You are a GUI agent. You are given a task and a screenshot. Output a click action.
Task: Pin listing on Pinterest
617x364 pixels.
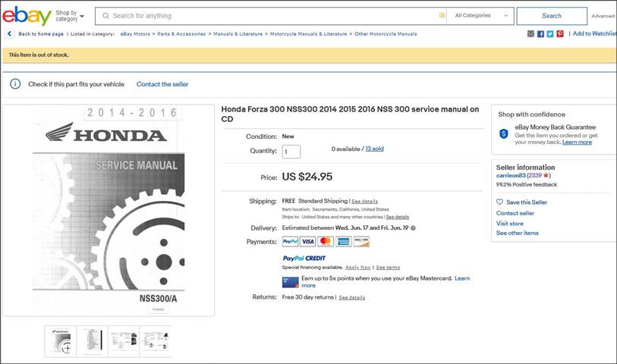click(x=560, y=34)
